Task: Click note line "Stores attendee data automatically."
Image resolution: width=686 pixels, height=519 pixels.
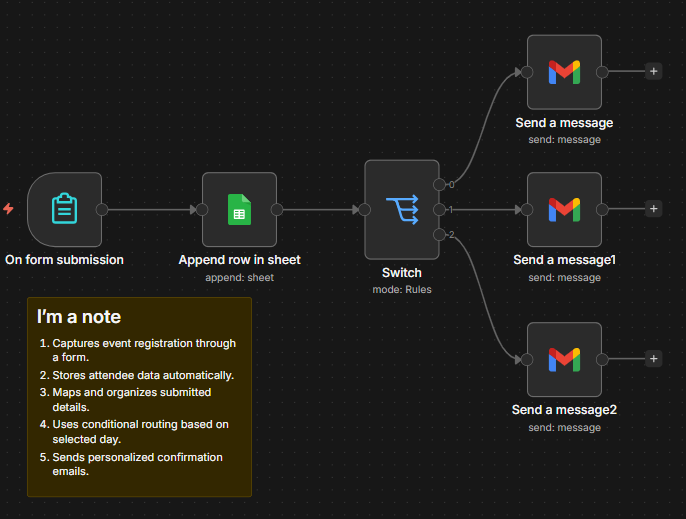Action: pos(143,375)
